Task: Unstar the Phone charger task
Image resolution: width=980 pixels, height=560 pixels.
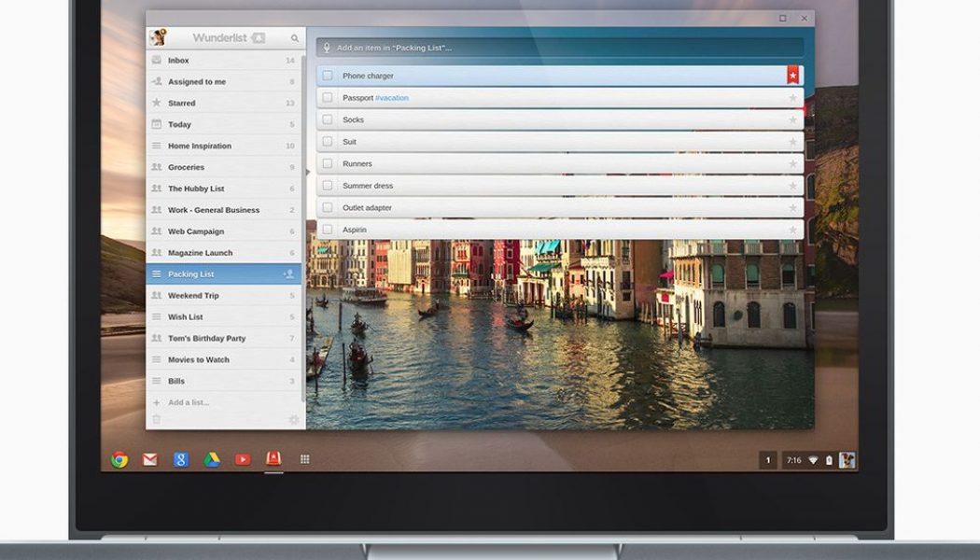Action: [791, 76]
